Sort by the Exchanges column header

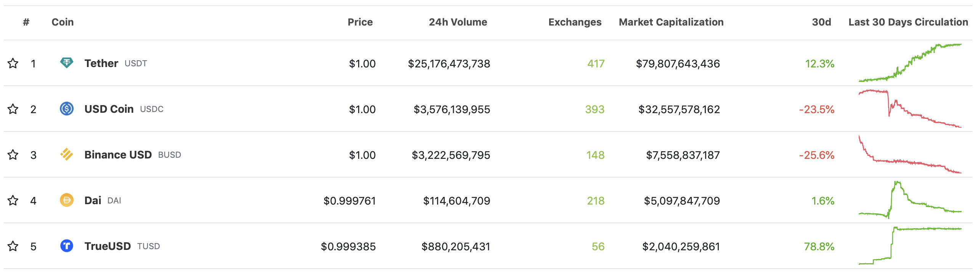575,22
